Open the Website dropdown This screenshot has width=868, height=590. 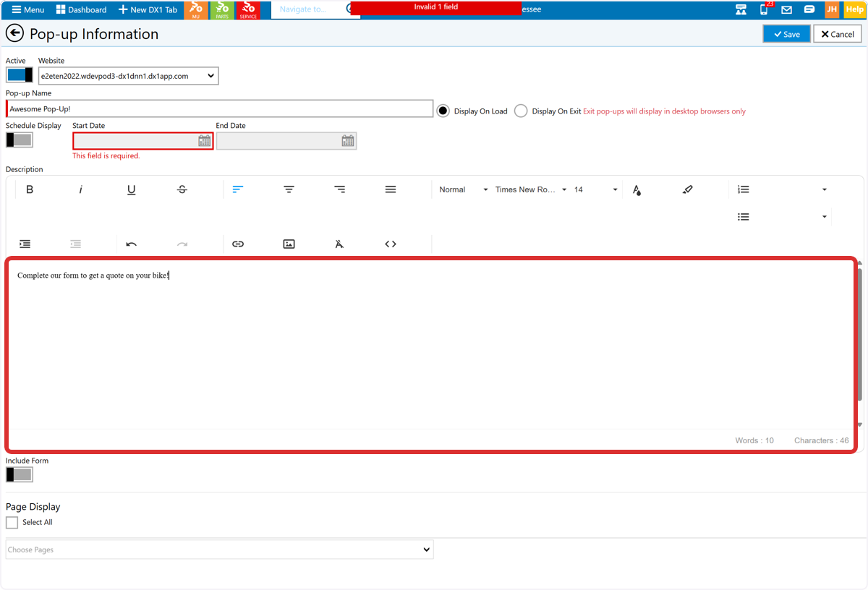pyautogui.click(x=129, y=76)
